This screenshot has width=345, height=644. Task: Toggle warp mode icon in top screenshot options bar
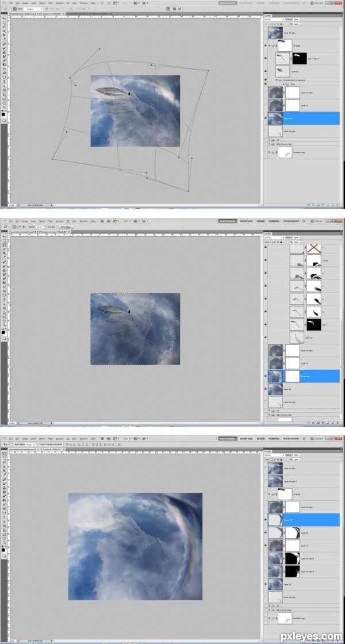point(168,8)
